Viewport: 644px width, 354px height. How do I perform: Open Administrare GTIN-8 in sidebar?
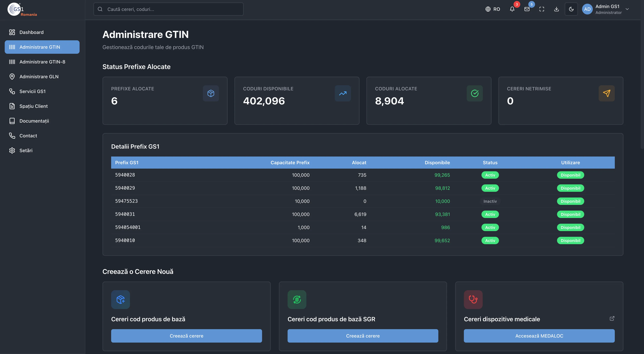pyautogui.click(x=42, y=62)
